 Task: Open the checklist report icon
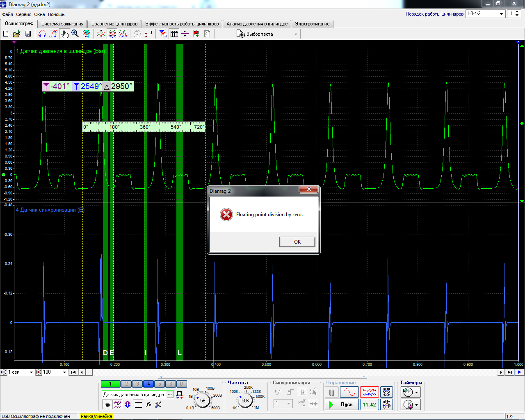click(x=207, y=34)
